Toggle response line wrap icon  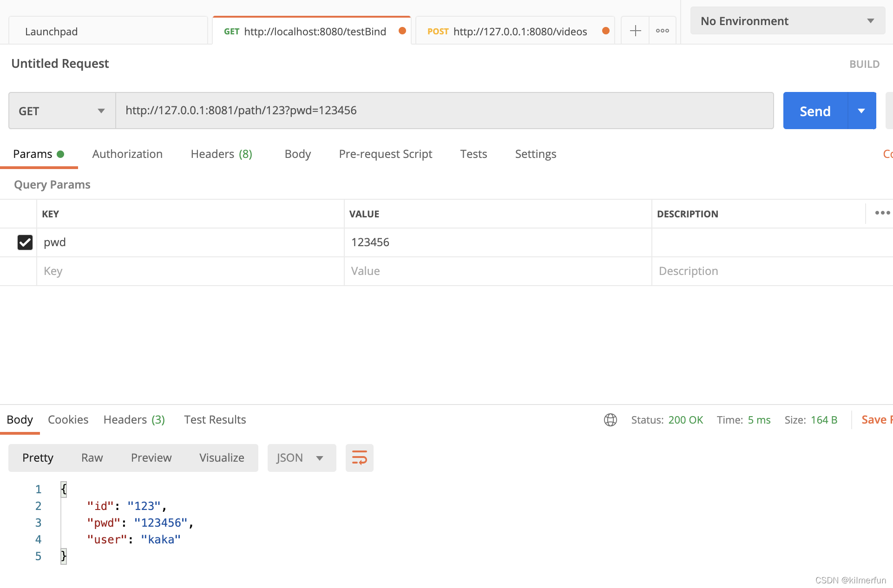pyautogui.click(x=360, y=458)
